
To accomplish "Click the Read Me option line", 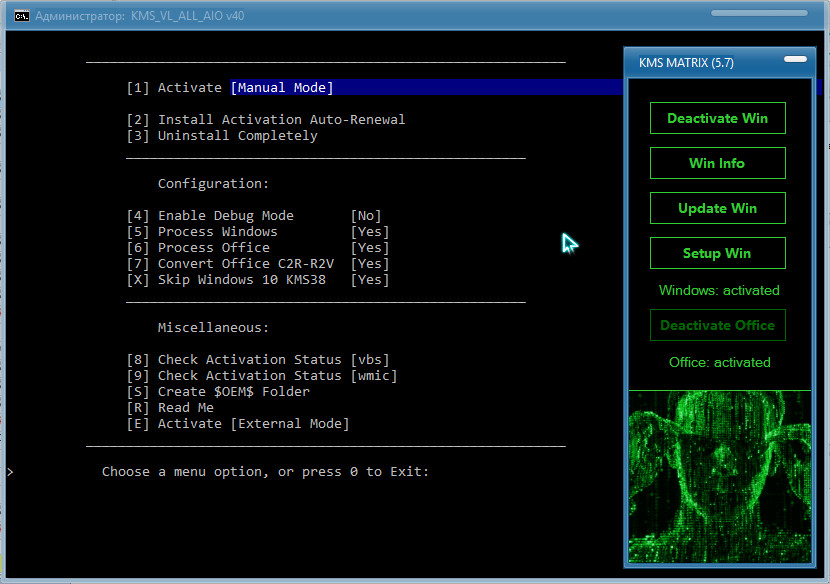I will click(170, 408).
